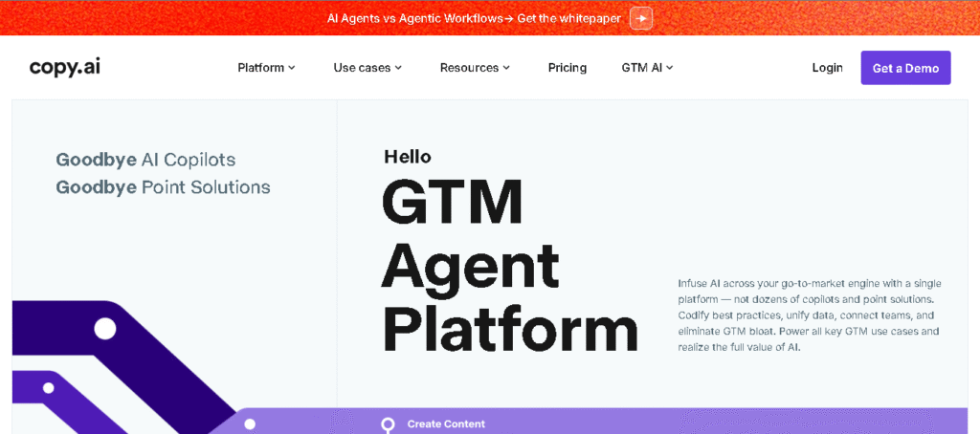Screen dimensions: 980x434
Task: Click the large white dot on the dark purple track
Action: click(x=104, y=329)
